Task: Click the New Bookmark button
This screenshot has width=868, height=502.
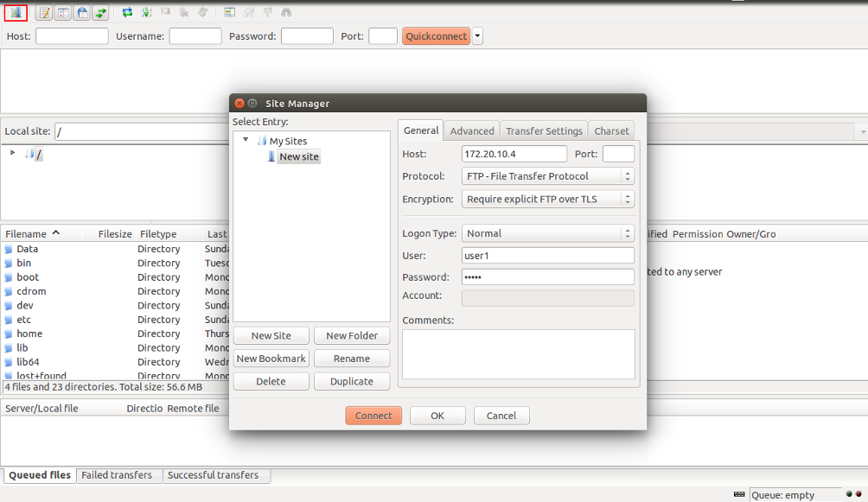Action: pos(271,359)
